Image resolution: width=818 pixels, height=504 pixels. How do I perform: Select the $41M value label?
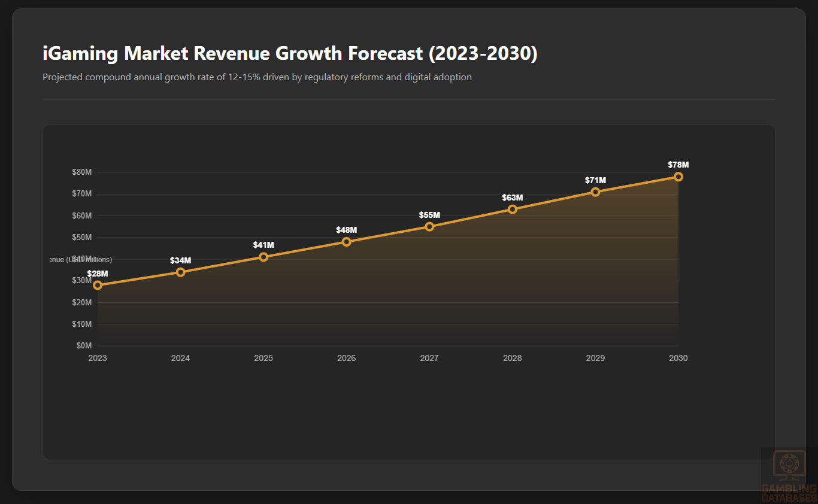tap(263, 245)
